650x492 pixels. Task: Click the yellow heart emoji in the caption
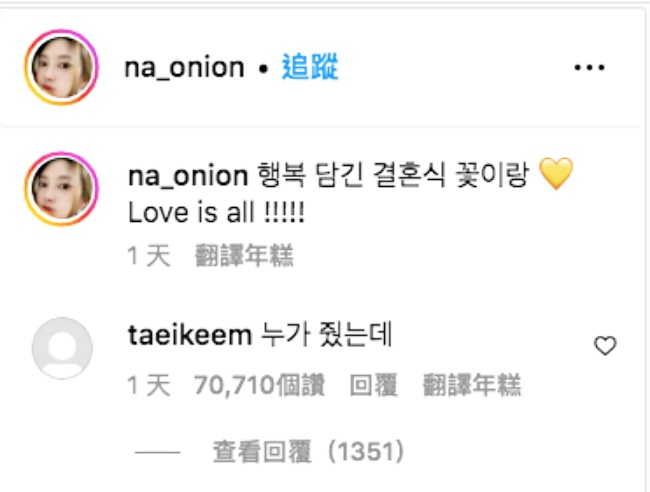click(556, 174)
